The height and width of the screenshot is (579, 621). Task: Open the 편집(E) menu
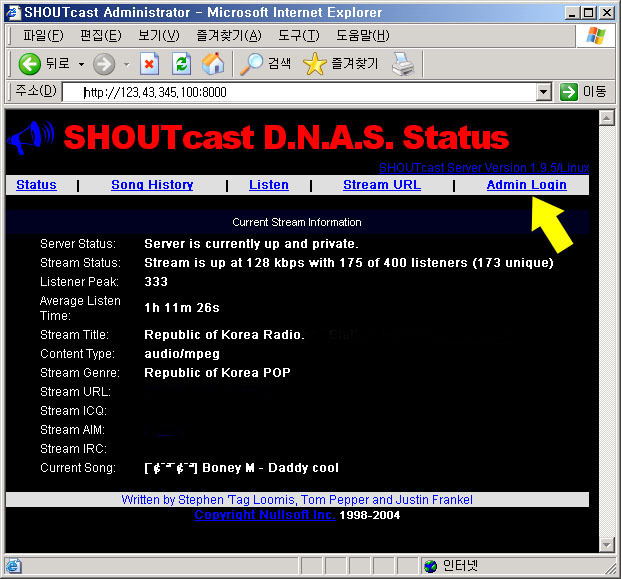coord(101,36)
